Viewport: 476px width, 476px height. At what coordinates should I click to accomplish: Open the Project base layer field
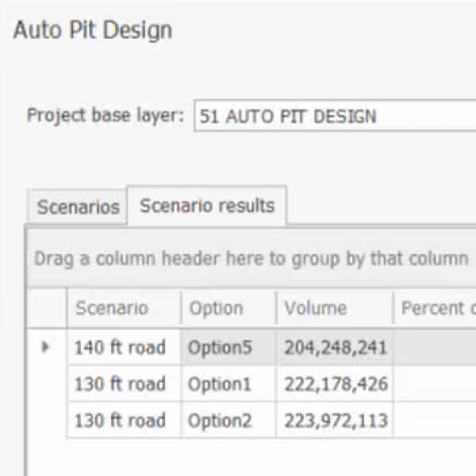335,116
